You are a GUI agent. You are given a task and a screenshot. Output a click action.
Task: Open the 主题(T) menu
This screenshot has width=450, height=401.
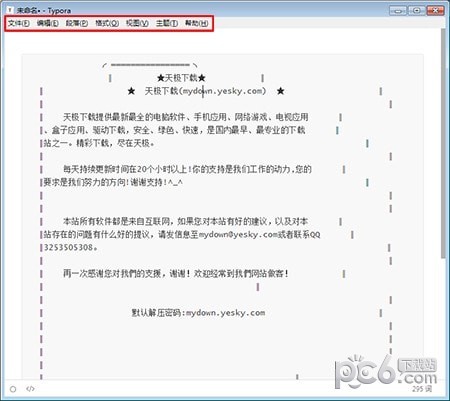pyautogui.click(x=167, y=23)
